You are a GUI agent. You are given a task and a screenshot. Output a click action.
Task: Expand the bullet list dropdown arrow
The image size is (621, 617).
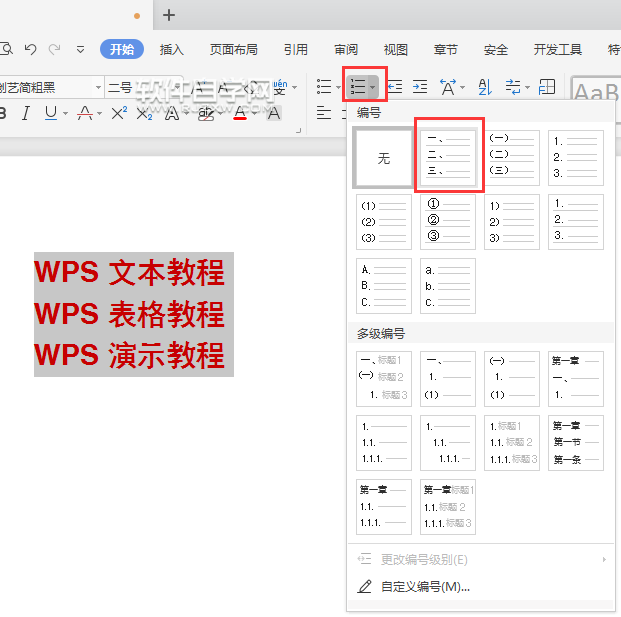point(338,87)
